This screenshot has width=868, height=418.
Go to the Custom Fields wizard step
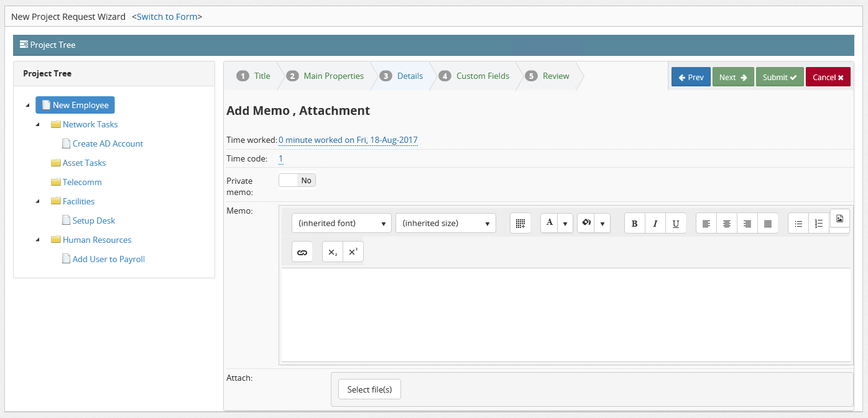pos(482,76)
